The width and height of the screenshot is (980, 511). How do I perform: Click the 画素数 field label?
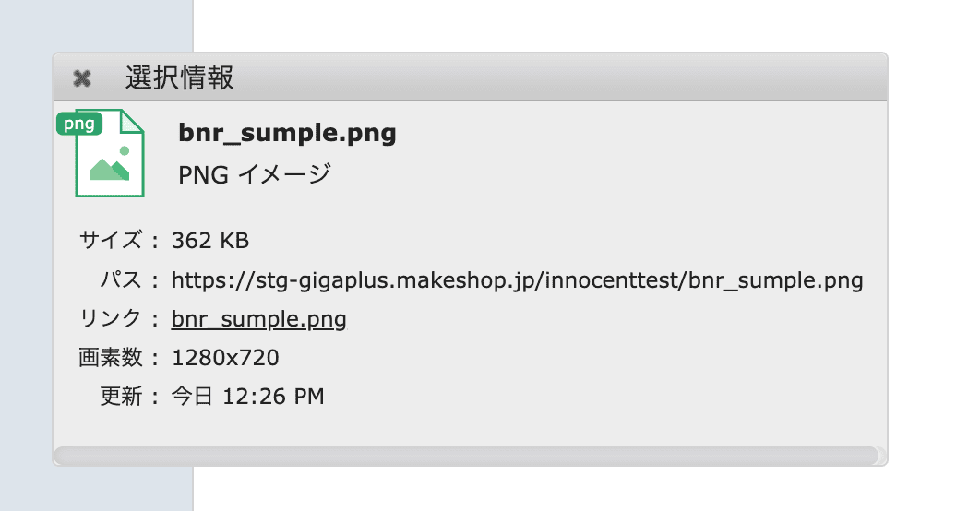[111, 358]
